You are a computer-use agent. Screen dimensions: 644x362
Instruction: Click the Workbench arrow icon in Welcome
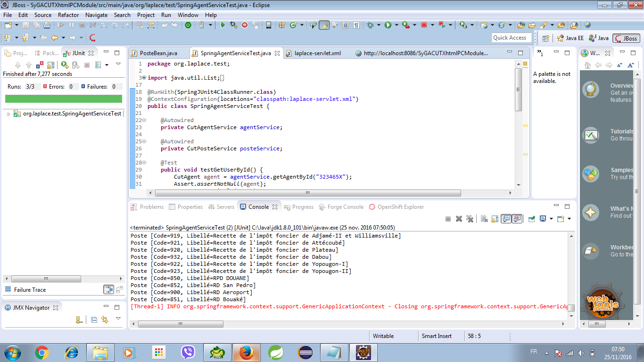591,251
